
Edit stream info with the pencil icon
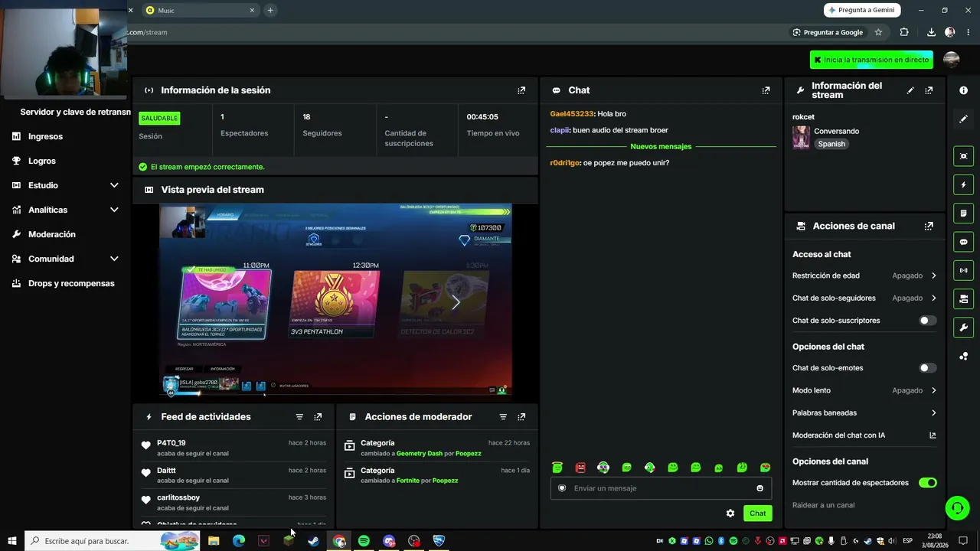(910, 90)
